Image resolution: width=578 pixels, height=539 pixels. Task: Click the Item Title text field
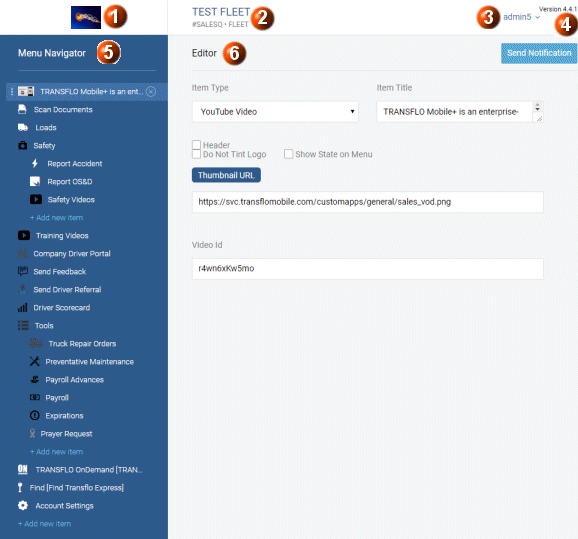click(x=454, y=112)
